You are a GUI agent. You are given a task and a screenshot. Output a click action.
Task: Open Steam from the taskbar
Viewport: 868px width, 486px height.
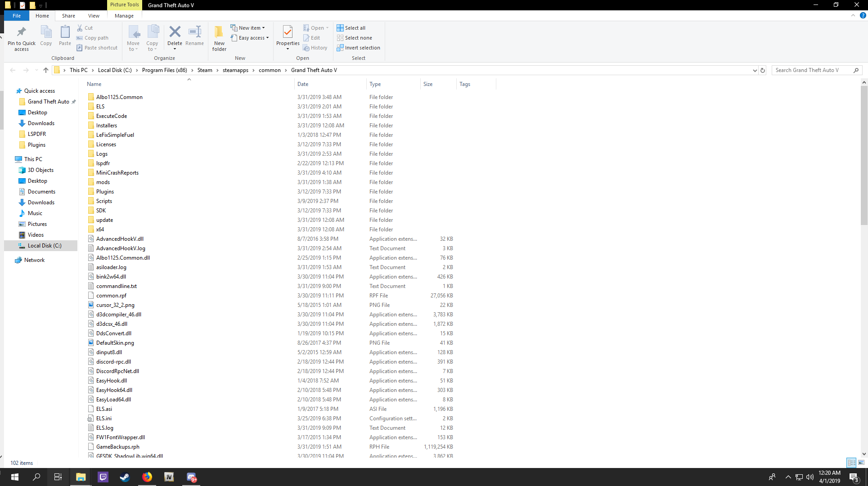(x=125, y=477)
